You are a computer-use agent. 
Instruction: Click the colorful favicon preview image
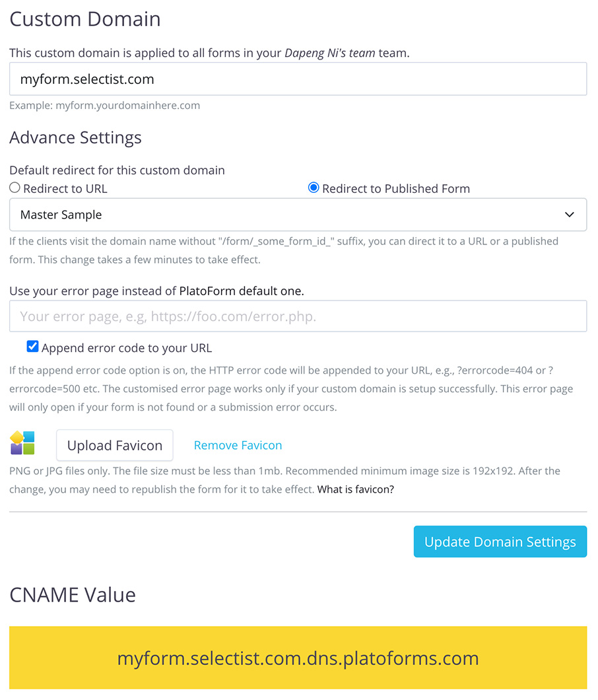pyautogui.click(x=22, y=443)
